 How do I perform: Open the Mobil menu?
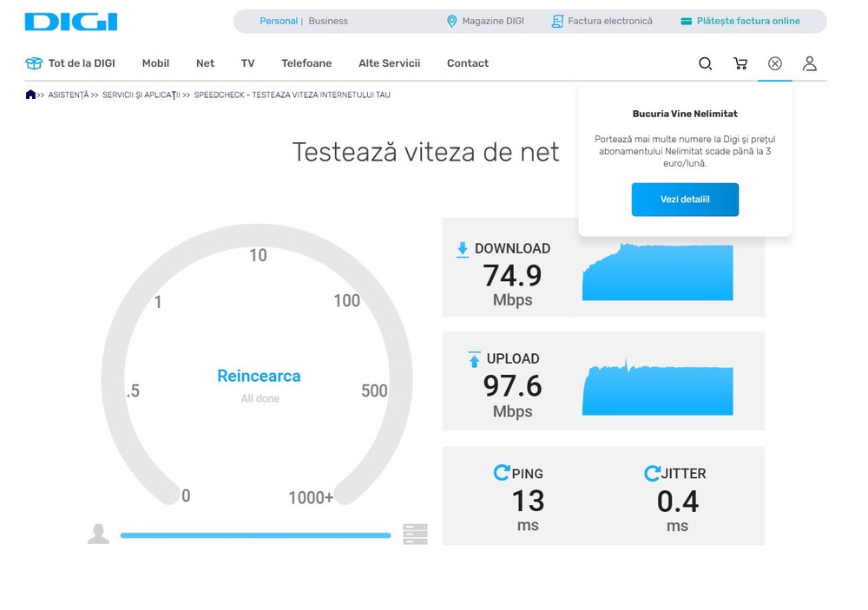pos(155,63)
